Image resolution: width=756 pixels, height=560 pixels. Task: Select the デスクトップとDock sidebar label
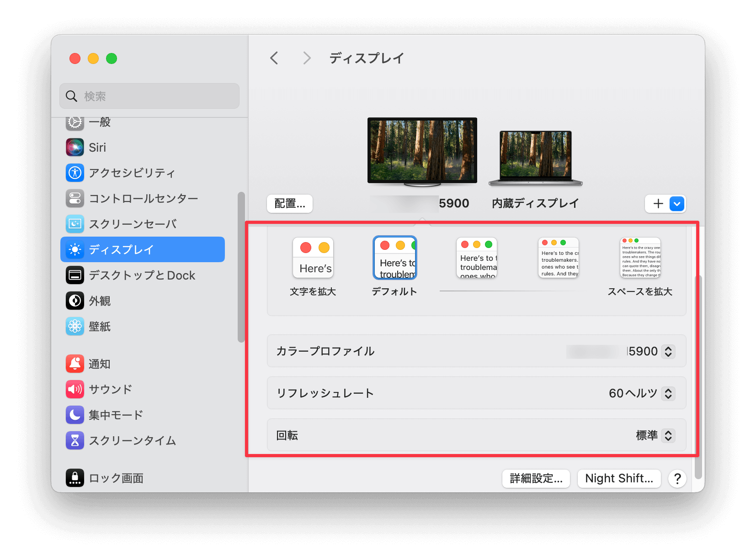pyautogui.click(x=142, y=275)
